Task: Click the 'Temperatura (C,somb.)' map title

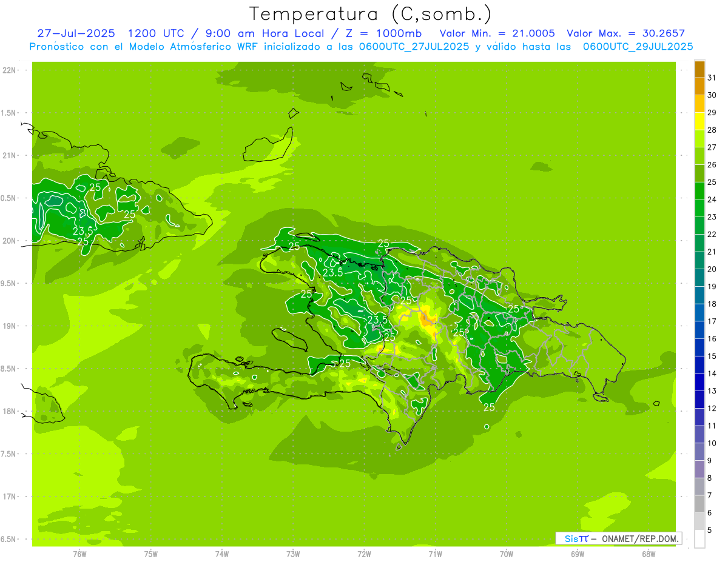Action: 370,15
